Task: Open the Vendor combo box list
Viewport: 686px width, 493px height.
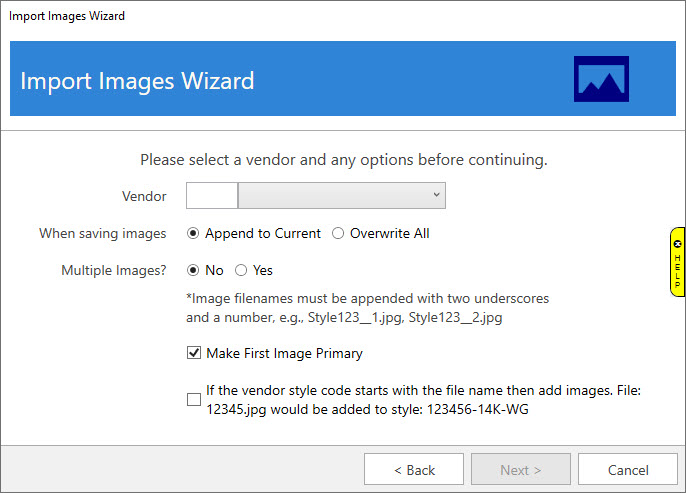Action: pos(340,196)
